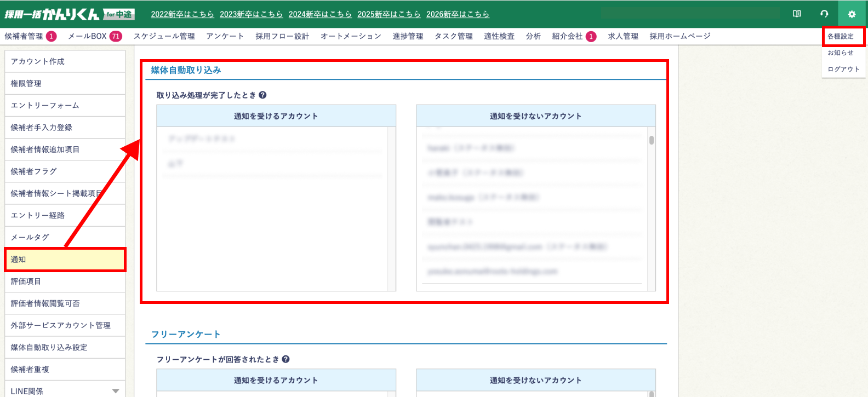Select ログアウト from the settings dropdown
868x397 pixels.
(x=843, y=70)
